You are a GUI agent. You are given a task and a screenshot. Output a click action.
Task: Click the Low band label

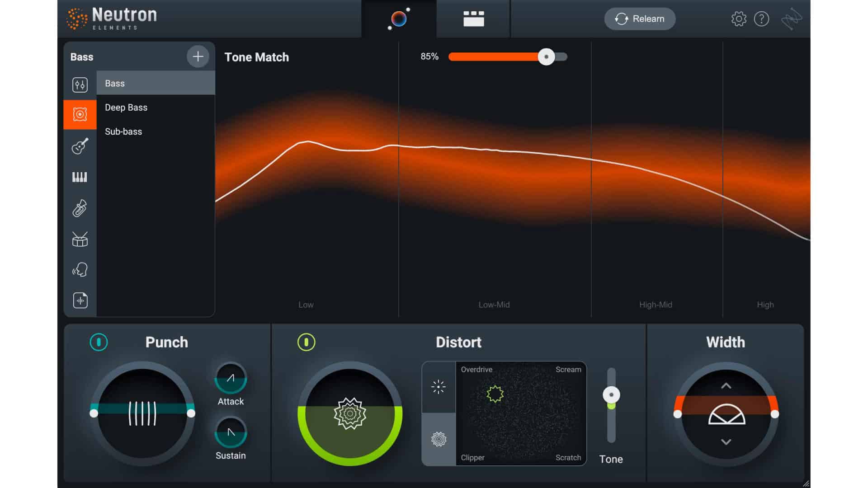coord(306,305)
